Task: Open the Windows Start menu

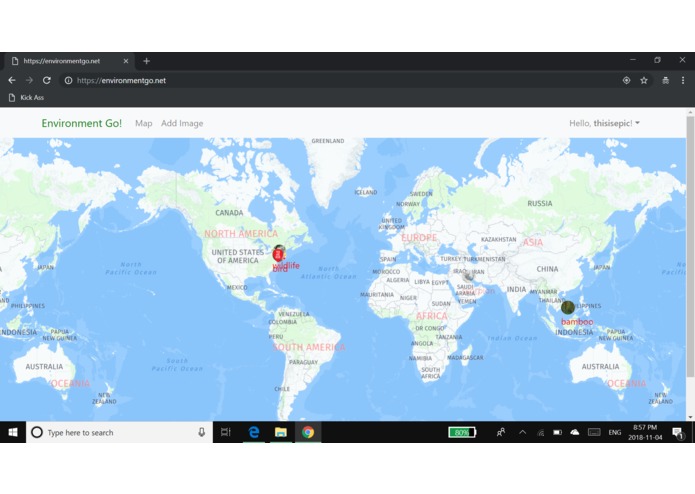Action: point(13,432)
